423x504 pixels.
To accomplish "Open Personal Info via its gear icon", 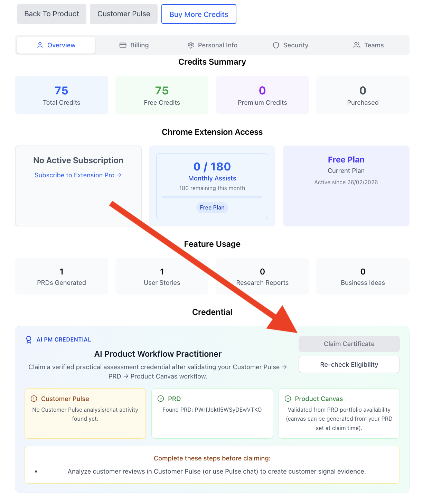I will click(190, 45).
